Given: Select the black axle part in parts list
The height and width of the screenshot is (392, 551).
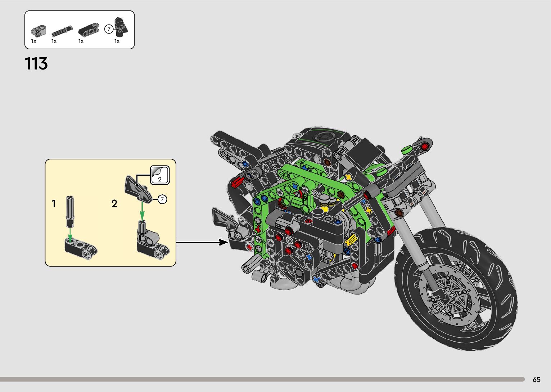Looking at the screenshot, I should tap(62, 31).
